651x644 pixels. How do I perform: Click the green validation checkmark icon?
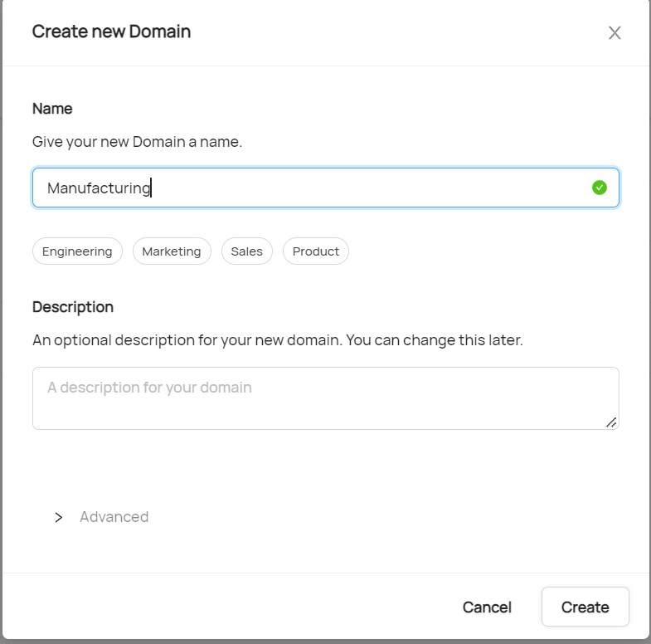point(600,188)
